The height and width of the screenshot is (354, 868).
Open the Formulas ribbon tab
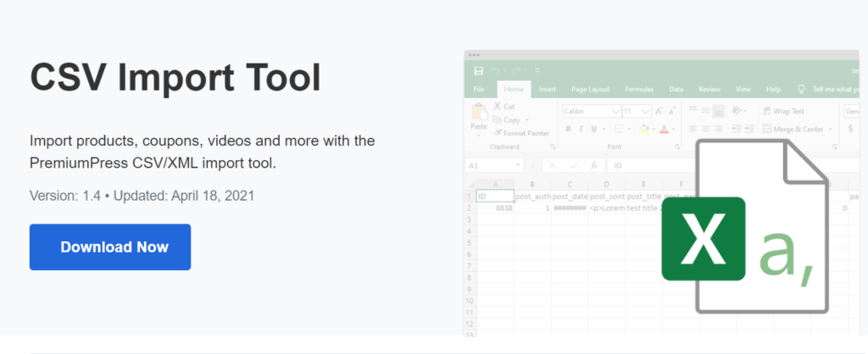pos(639,89)
